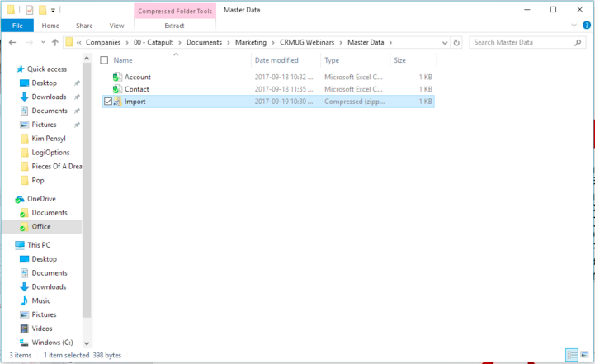
Task: Open the address bar history dropdown
Action: (445, 43)
